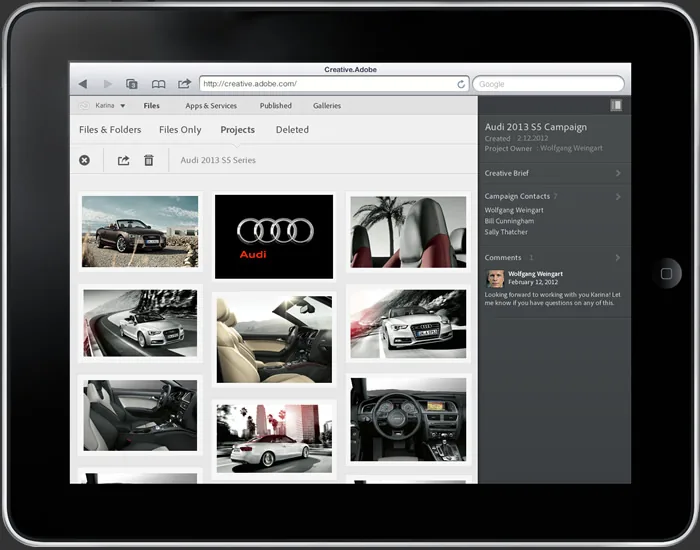Click the comment text from Wolfgang

[x=552, y=299]
